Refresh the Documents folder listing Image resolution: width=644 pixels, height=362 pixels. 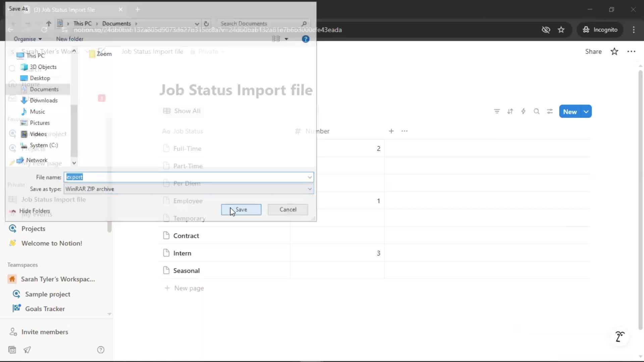tap(206, 23)
